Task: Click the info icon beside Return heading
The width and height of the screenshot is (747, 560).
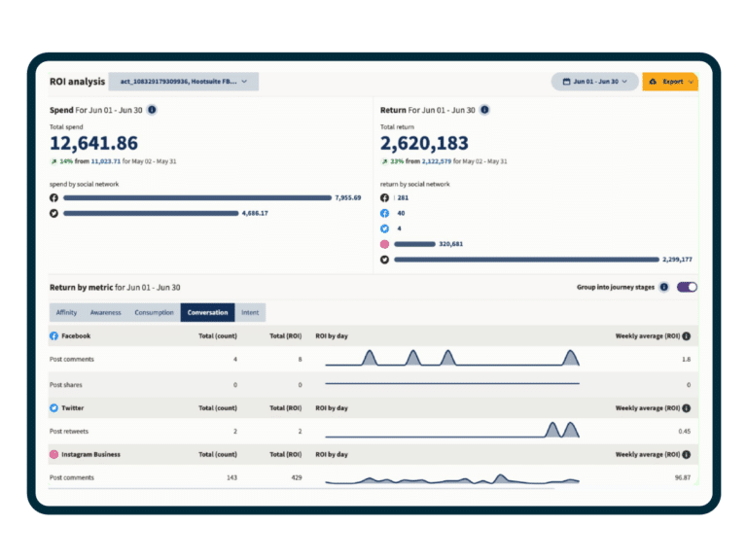Action: point(484,110)
